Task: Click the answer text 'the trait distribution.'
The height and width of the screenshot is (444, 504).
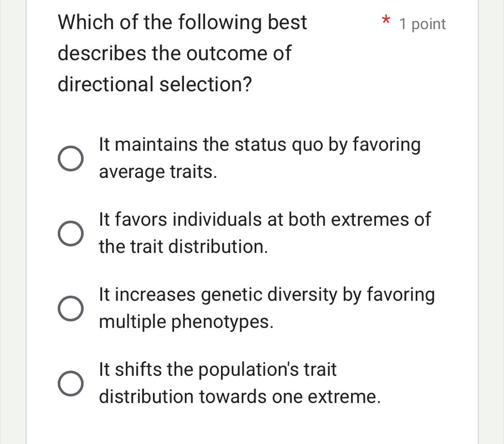Action: (x=183, y=247)
